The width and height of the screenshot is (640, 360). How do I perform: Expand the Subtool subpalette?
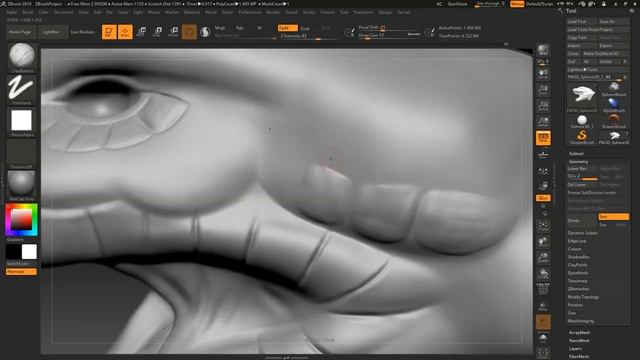coord(576,153)
